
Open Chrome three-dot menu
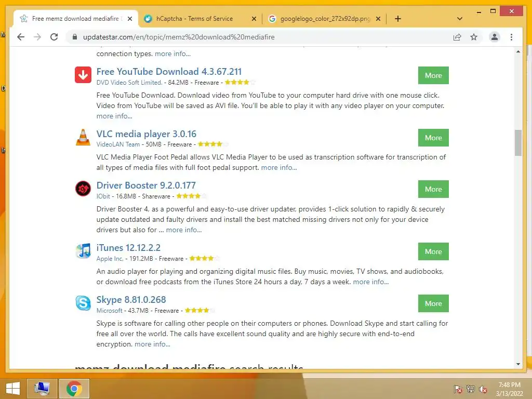(511, 37)
